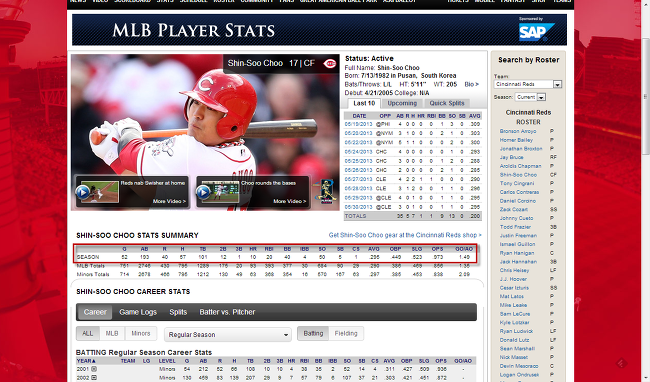This screenshot has width=650, height=382.
Task: Open Shin-Soo Choo's roster link in sidebar
Action: point(518,174)
